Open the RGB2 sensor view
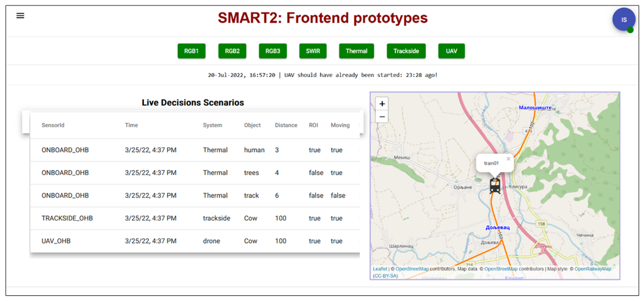The image size is (644, 301). coord(232,51)
